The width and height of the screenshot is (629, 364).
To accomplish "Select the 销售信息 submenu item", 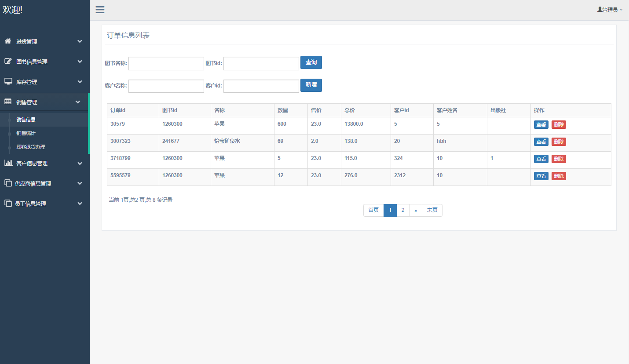I will pos(26,120).
